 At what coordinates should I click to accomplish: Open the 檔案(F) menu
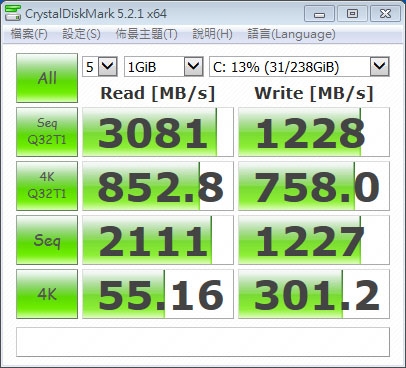(29, 34)
